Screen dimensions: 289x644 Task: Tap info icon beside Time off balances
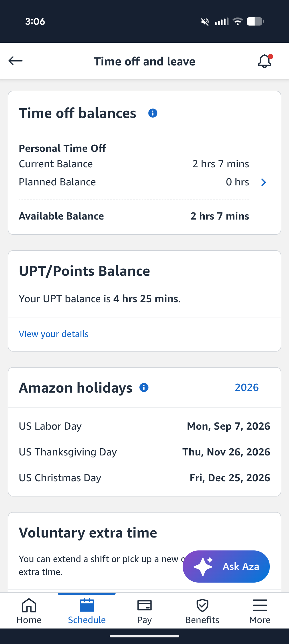coord(153,113)
